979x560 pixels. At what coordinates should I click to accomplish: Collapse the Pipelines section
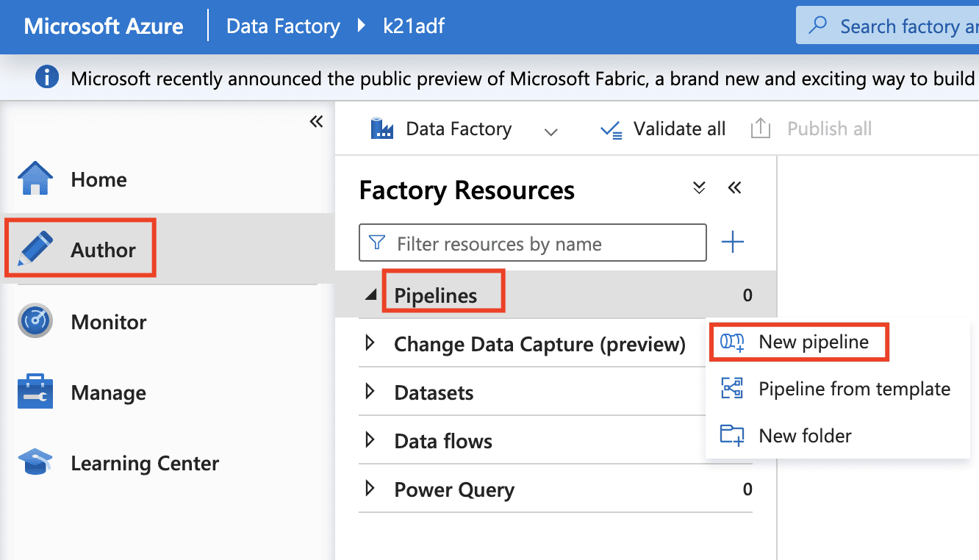(371, 295)
